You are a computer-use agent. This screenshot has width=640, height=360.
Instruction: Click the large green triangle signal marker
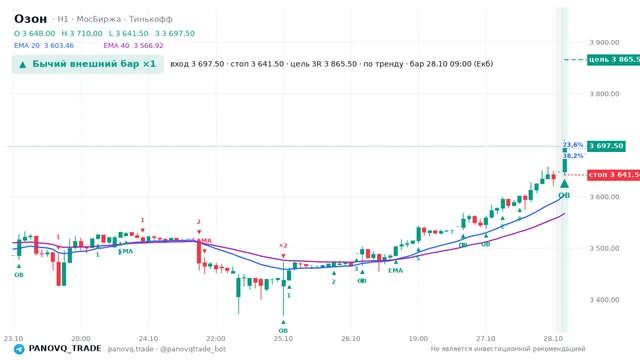564,184
